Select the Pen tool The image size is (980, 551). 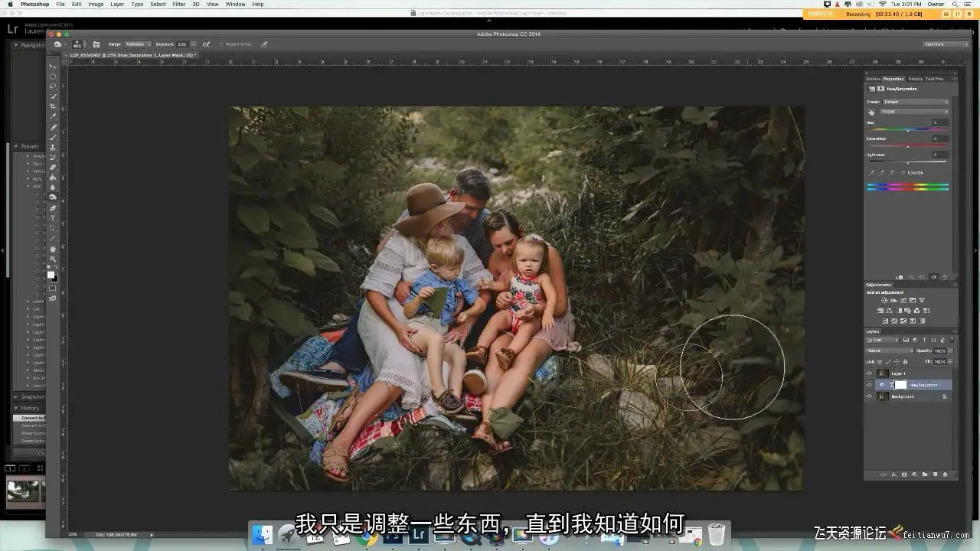[53, 207]
